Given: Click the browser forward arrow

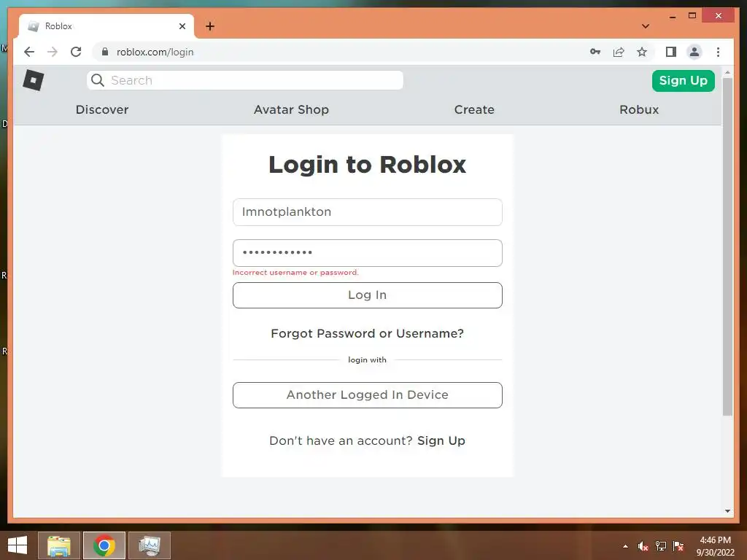Looking at the screenshot, I should click(x=53, y=52).
